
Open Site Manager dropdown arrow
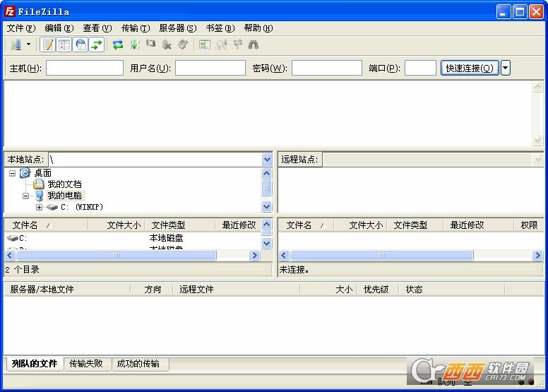(29, 44)
